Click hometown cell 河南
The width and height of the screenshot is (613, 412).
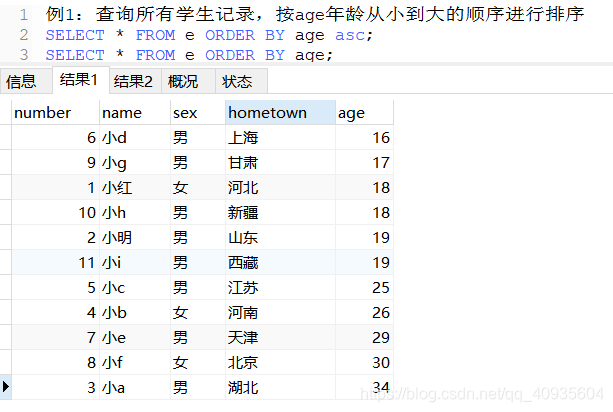click(280, 313)
